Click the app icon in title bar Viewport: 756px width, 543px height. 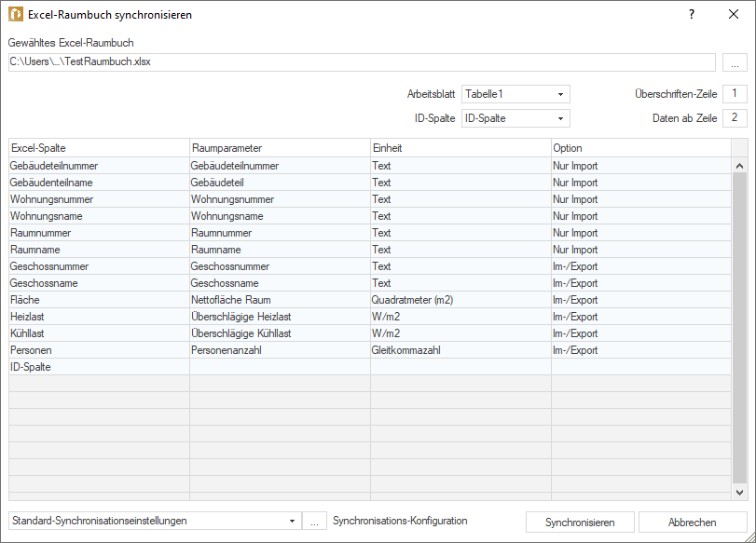[x=16, y=15]
